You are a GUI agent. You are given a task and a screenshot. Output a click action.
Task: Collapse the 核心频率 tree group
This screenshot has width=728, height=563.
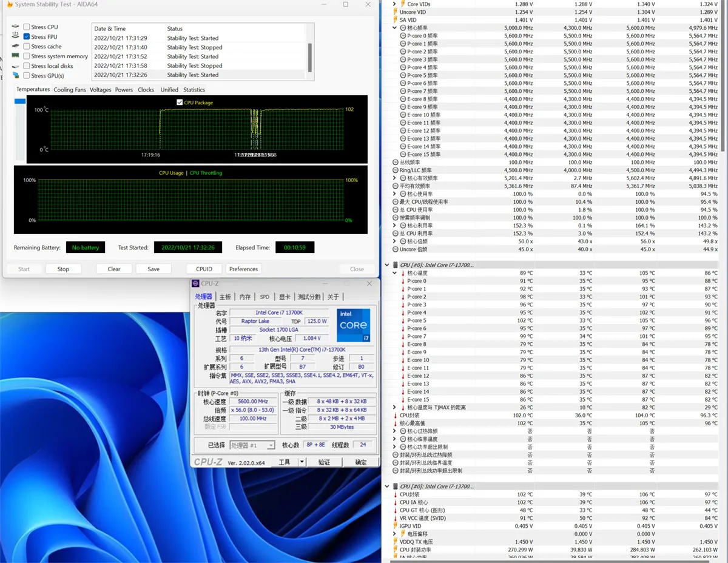click(x=395, y=28)
